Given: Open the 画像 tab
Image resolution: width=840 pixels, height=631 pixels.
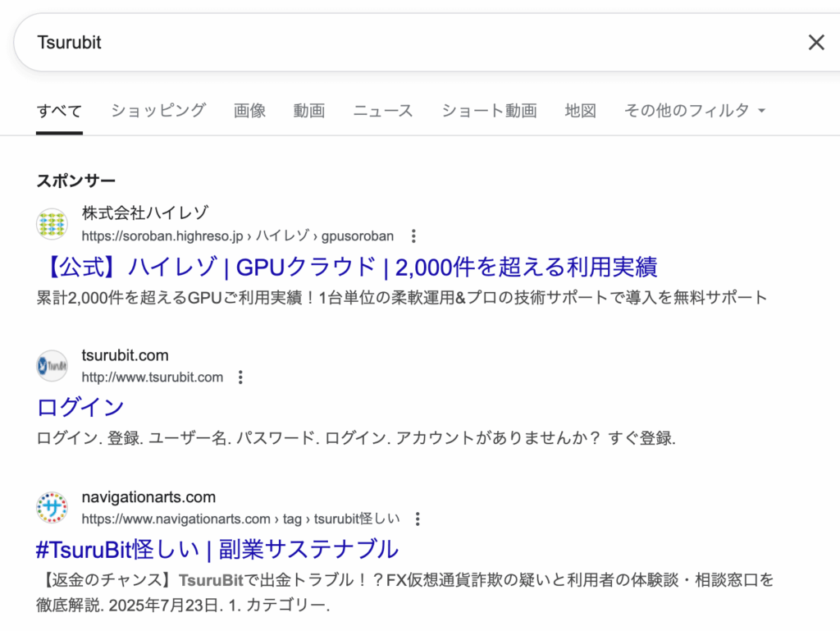Looking at the screenshot, I should coord(249,111).
